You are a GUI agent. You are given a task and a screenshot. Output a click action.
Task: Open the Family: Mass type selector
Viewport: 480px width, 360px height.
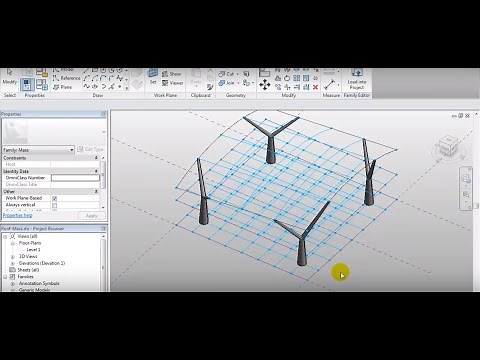[38, 150]
